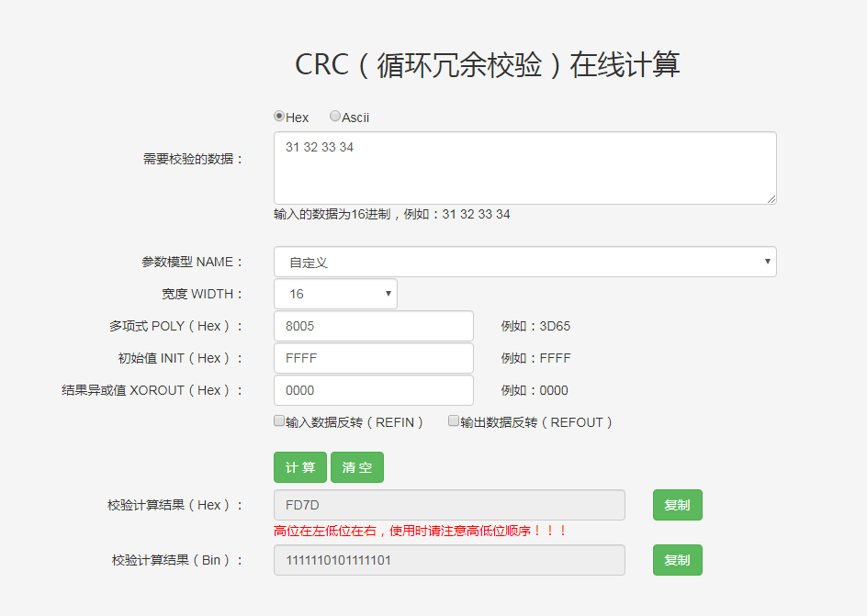Click the 多项式 POLY input field
The image size is (867, 616).
[x=373, y=326]
